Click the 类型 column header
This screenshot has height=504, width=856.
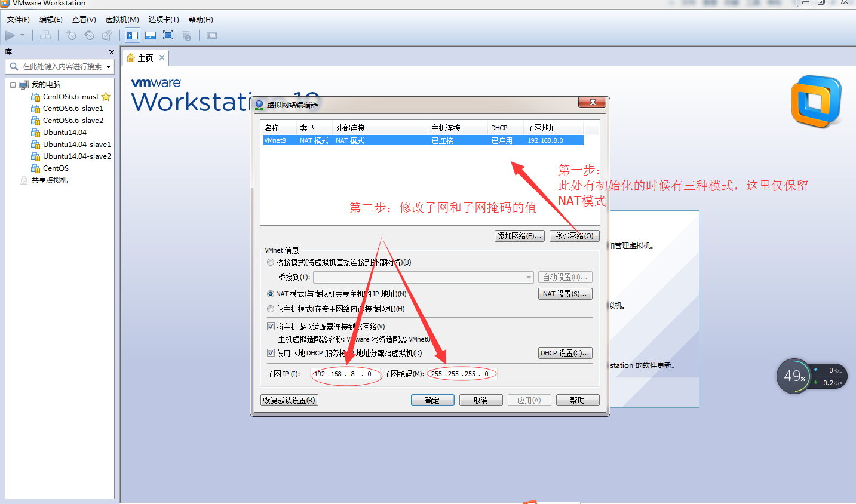[315, 128]
